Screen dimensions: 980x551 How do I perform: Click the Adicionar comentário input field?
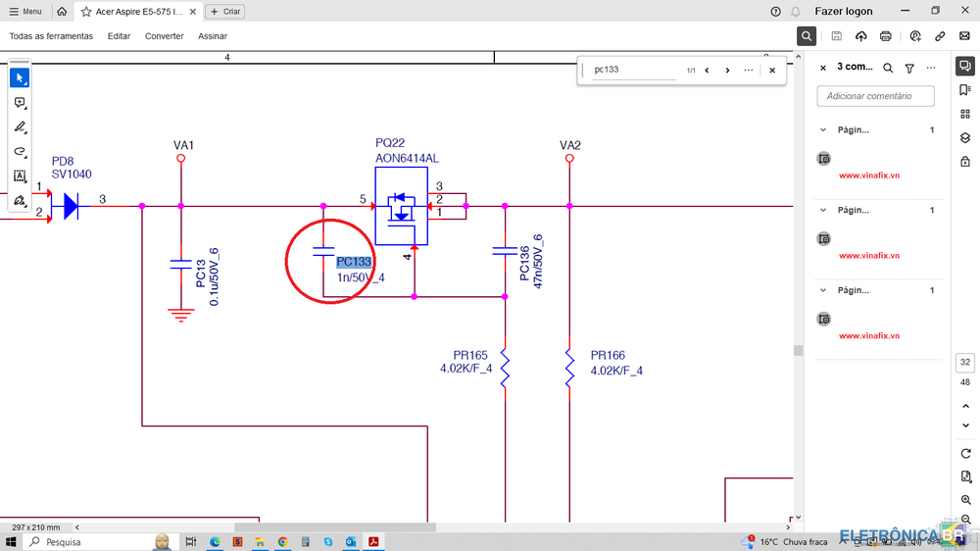pyautogui.click(x=875, y=96)
